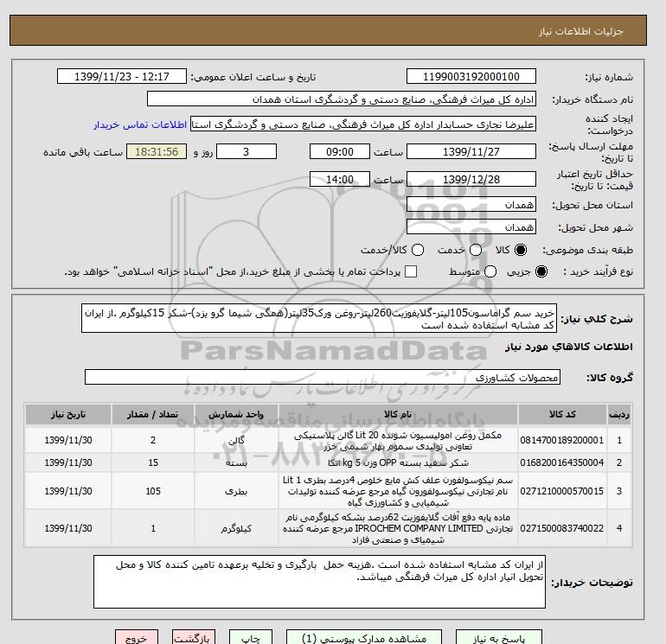Click مشاهده مدارک پیوستی (1) button
The image size is (666, 644).
click(364, 638)
